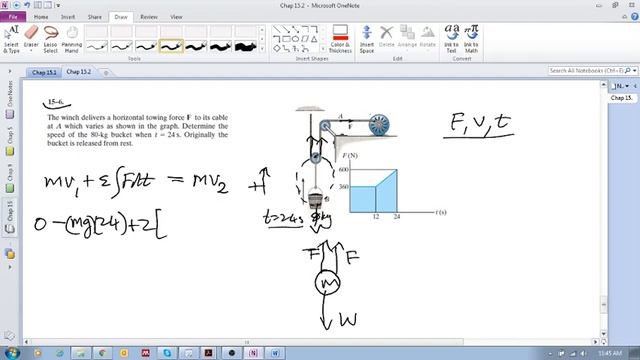640x360 pixels.
Task: Insert an ellipse shape
Action: coord(296,39)
